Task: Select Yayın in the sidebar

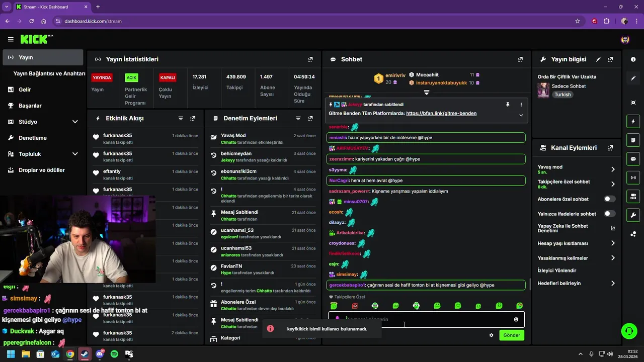Action: (43, 57)
